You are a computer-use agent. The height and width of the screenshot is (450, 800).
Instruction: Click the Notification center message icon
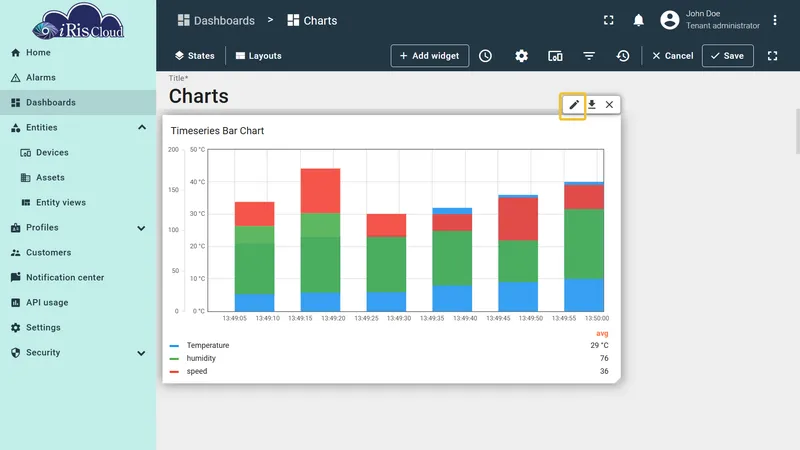pyautogui.click(x=15, y=277)
